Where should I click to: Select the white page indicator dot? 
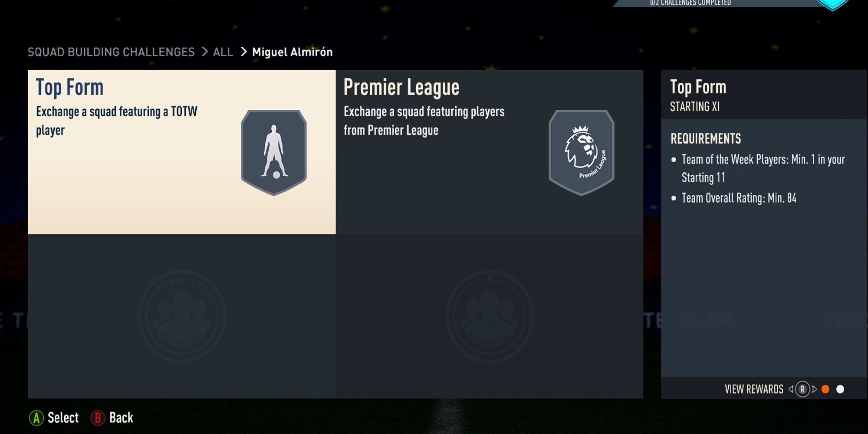tap(840, 389)
